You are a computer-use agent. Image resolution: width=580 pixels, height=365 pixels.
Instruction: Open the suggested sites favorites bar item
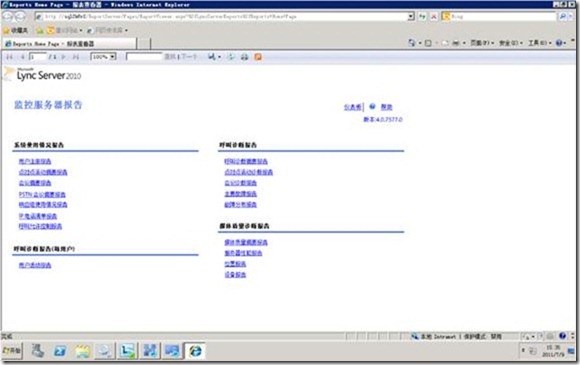click(64, 30)
